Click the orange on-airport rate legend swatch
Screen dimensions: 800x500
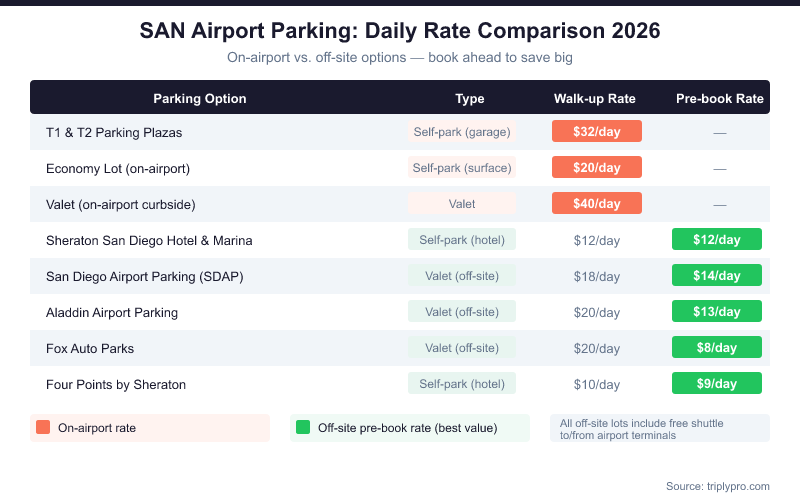tap(43, 428)
